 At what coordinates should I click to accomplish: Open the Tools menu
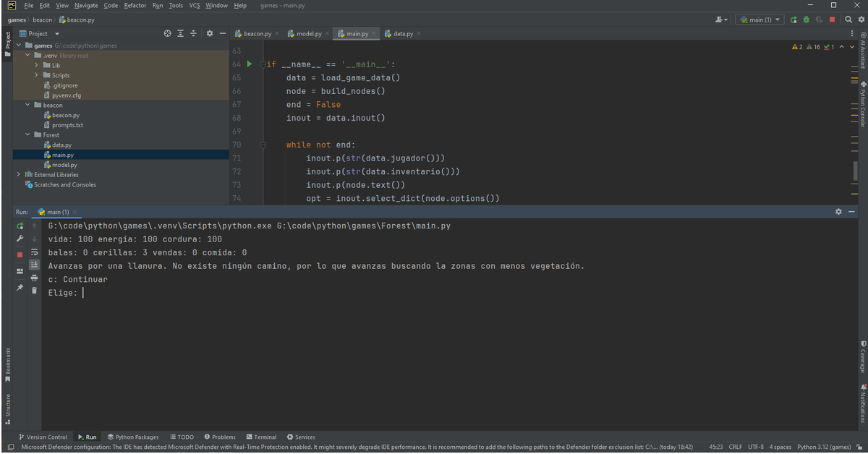coord(176,5)
